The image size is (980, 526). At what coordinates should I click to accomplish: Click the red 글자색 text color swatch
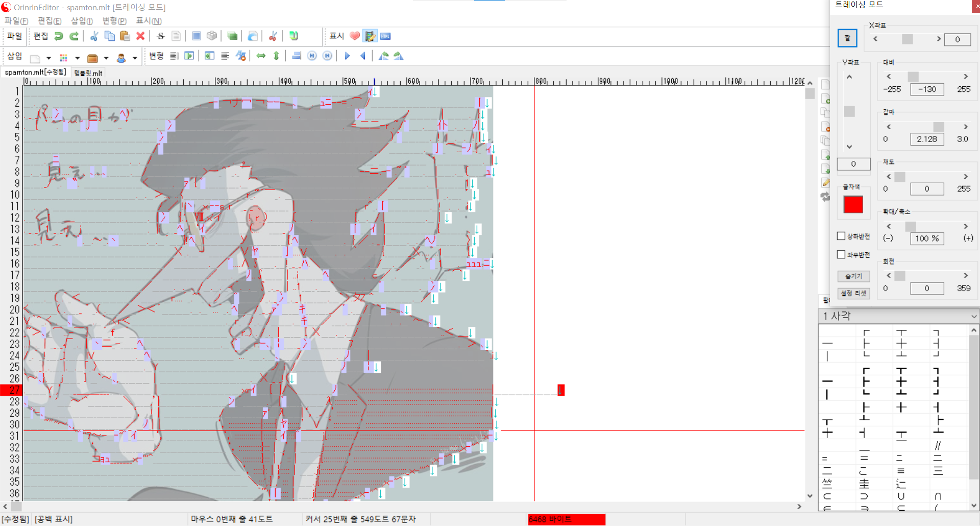coord(853,204)
